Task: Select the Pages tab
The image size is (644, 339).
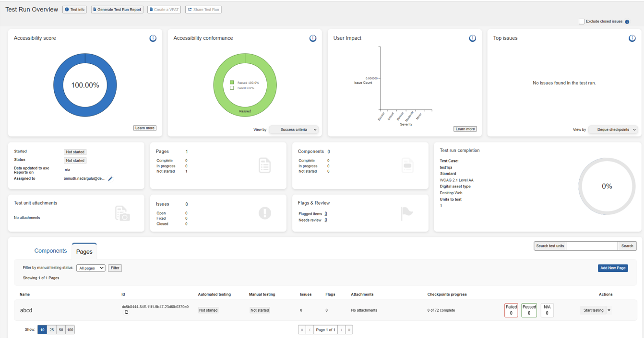Action: click(84, 251)
